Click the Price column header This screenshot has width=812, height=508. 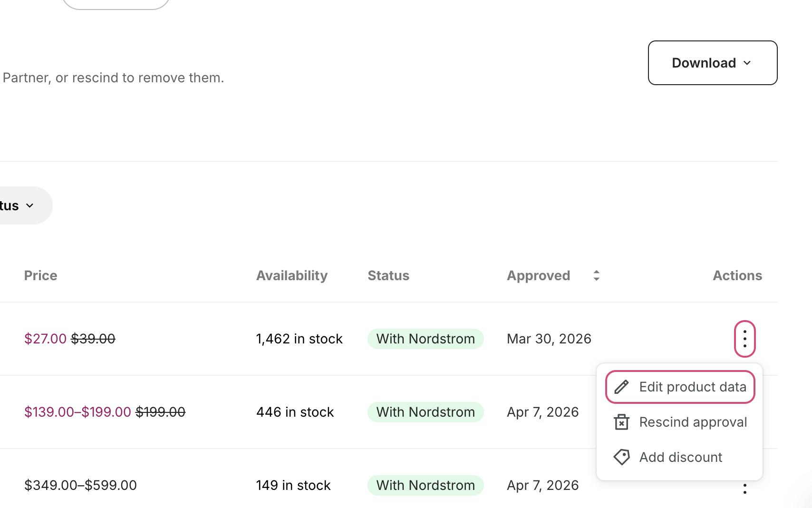pos(40,275)
